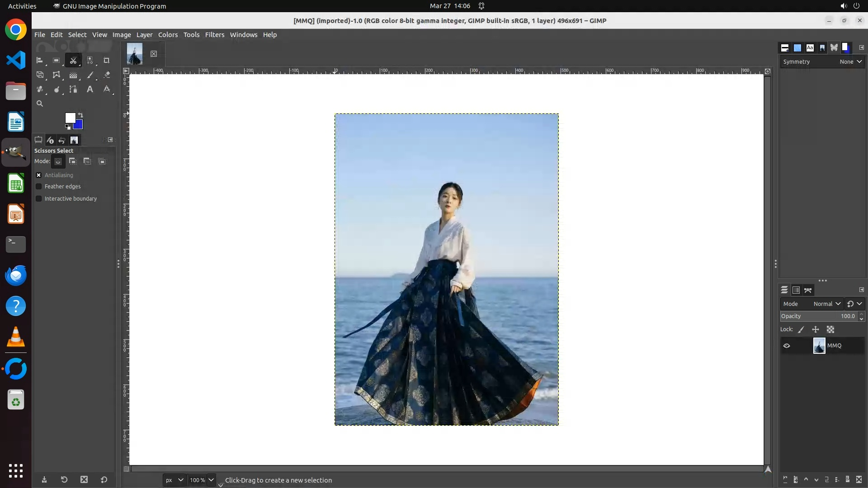
Task: Select the Rectangle Select tool
Action: [x=57, y=60]
